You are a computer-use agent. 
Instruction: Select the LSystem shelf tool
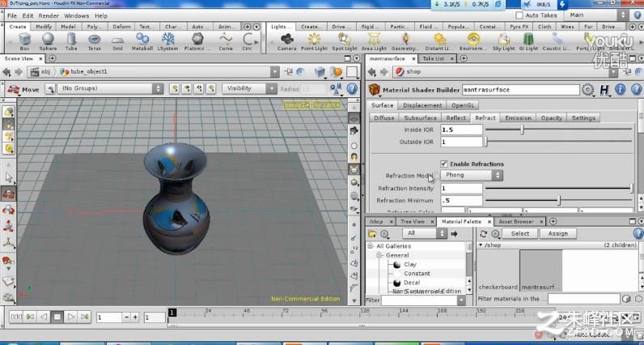coord(167,41)
